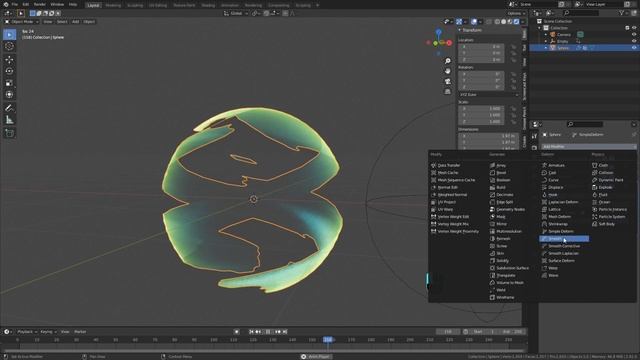
Task: Open the XYZ Euler rotation mode dropdown
Action: click(x=489, y=95)
